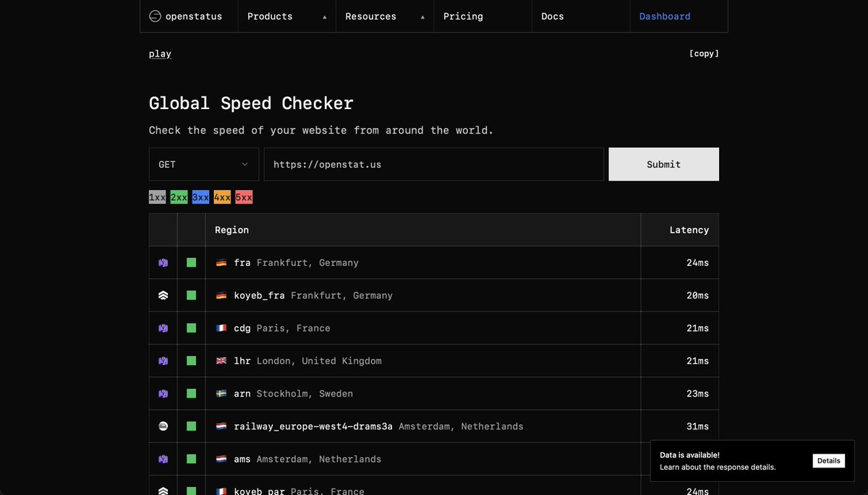Submit the URL speed check
868x495 pixels.
pos(664,164)
